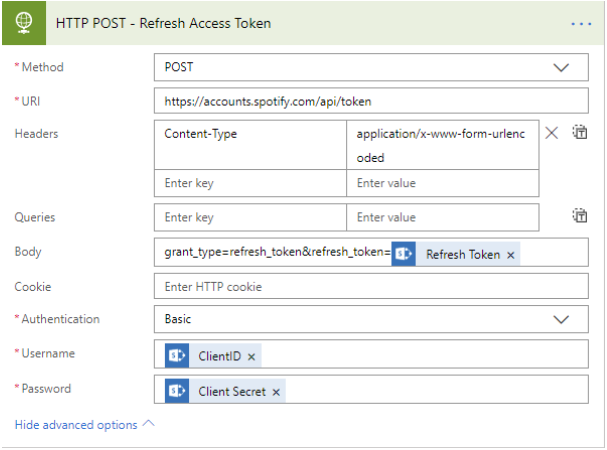Image resolution: width=607 pixels, height=450 pixels.
Task: Edit the application/x-www-form-urlencoded header value
Action: click(x=442, y=145)
